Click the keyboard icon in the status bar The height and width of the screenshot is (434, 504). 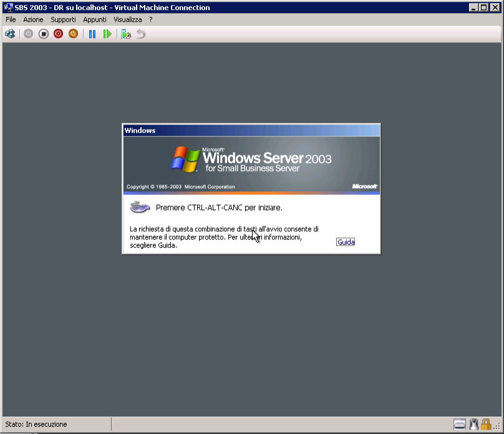coord(459,425)
